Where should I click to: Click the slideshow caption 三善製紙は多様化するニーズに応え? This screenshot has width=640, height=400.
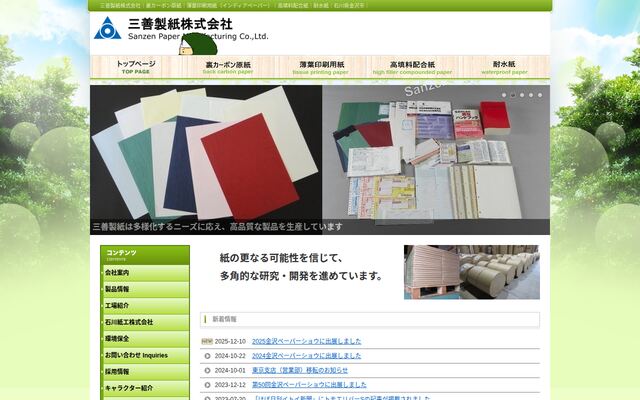tap(218, 227)
